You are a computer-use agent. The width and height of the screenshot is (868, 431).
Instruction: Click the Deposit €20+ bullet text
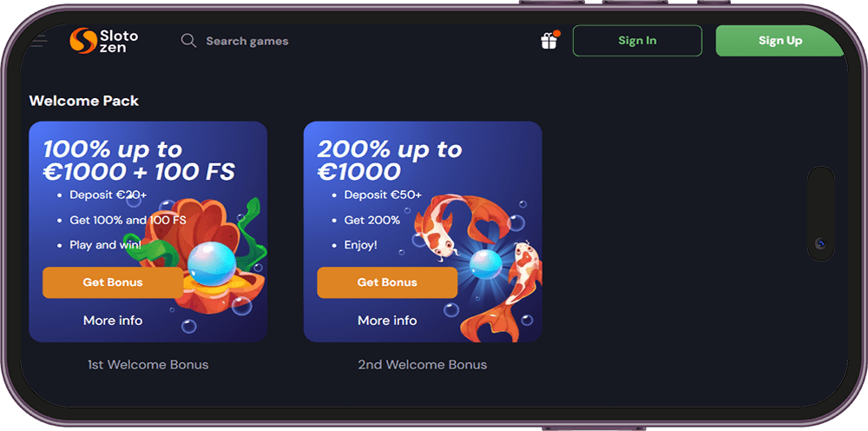(108, 195)
